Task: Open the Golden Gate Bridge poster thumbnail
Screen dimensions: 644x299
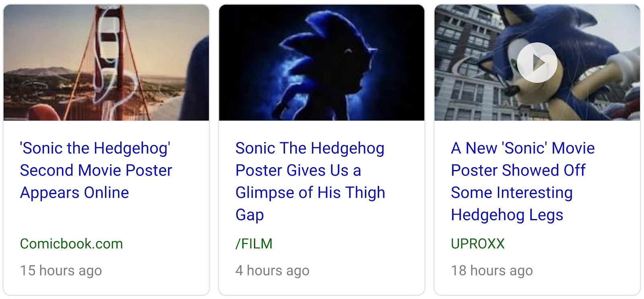Action: point(106,63)
